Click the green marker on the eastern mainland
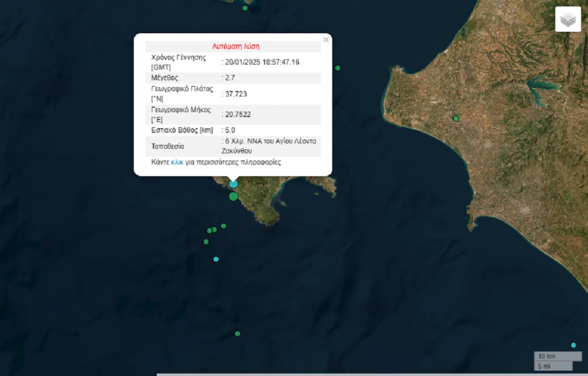Image resolution: width=588 pixels, height=376 pixels. click(x=455, y=118)
